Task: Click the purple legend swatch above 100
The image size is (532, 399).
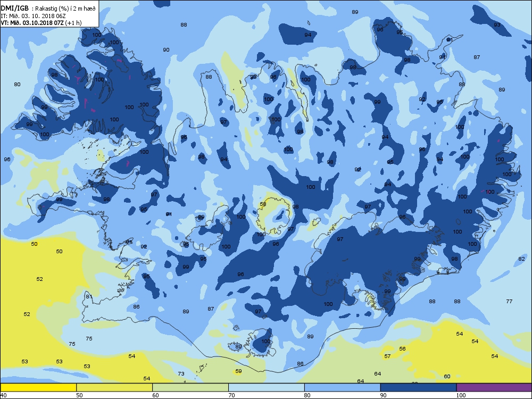Action: [494, 387]
